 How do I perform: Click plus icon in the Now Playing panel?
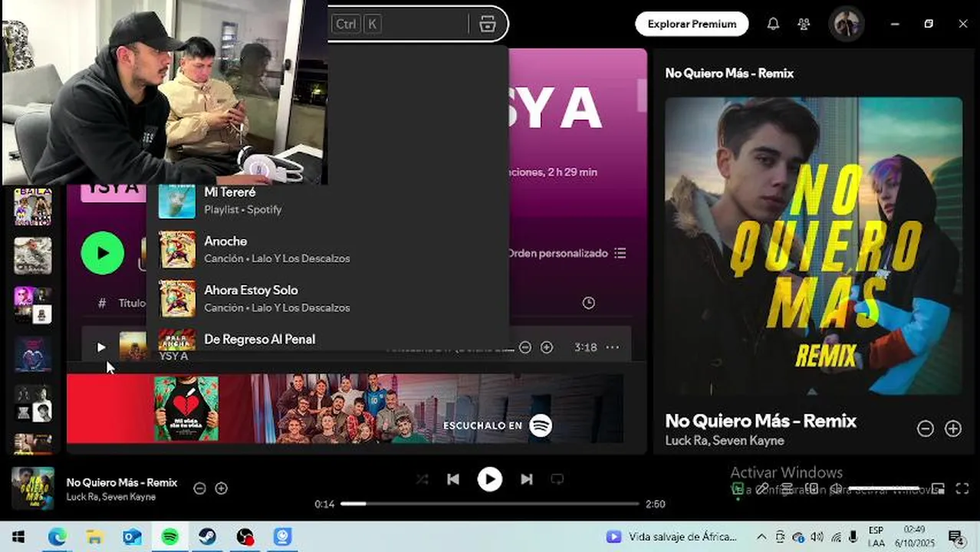952,429
